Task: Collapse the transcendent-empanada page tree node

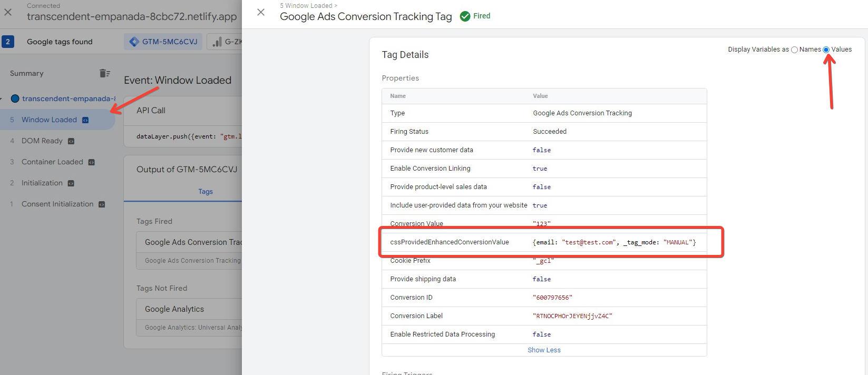Action: click(2, 98)
